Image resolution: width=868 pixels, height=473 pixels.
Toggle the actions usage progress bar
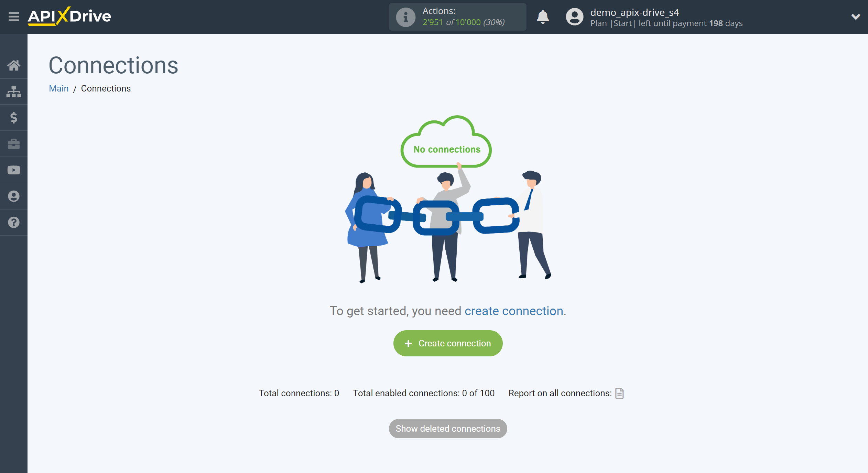tap(458, 16)
